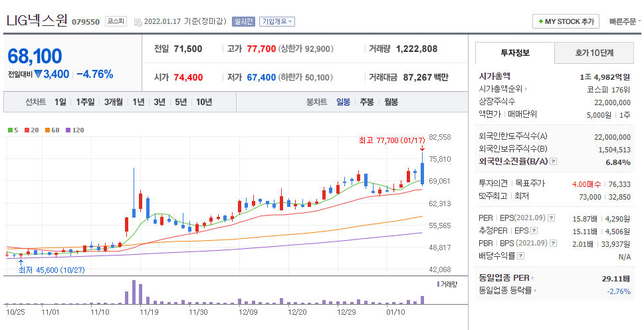The image size is (644, 330).
Task: Click the red 20-day moving average legend
Action: pos(31,130)
